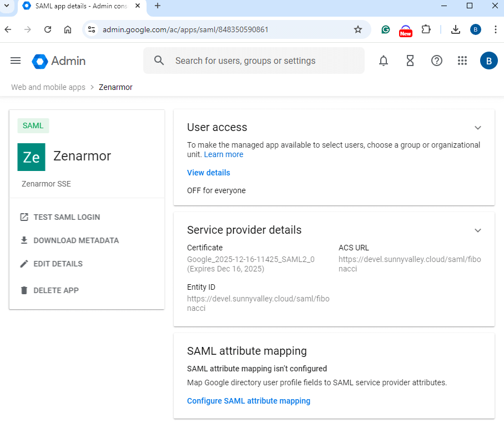Open the browser downloads icon

point(456,29)
